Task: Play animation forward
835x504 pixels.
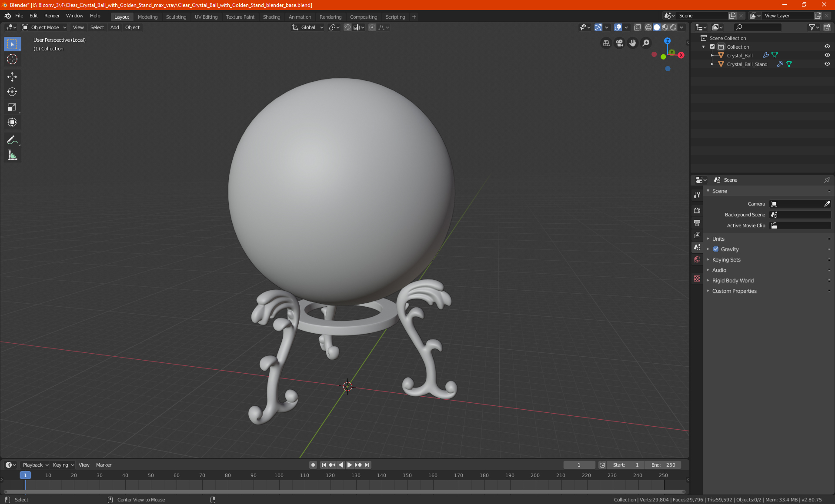Action: pos(350,465)
